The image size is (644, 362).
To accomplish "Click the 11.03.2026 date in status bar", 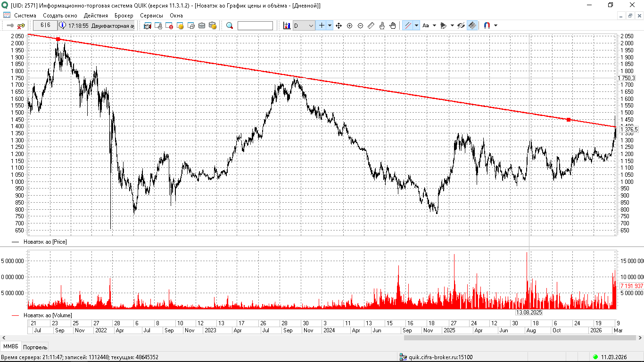I will (614, 357).
